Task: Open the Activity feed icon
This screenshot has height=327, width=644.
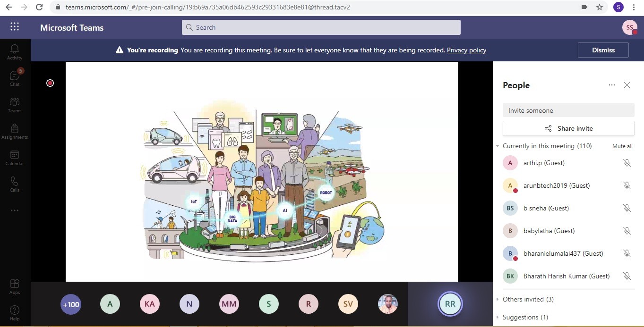Action: (15, 51)
